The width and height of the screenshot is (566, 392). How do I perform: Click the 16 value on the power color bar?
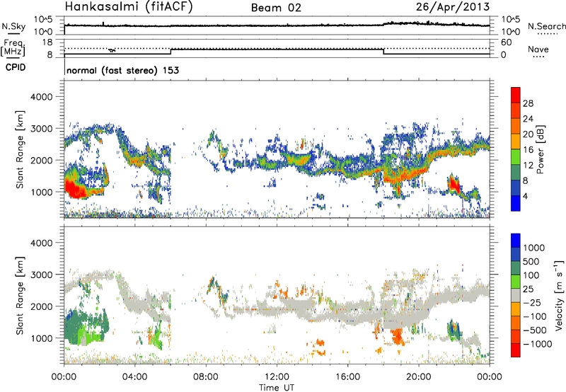point(528,150)
